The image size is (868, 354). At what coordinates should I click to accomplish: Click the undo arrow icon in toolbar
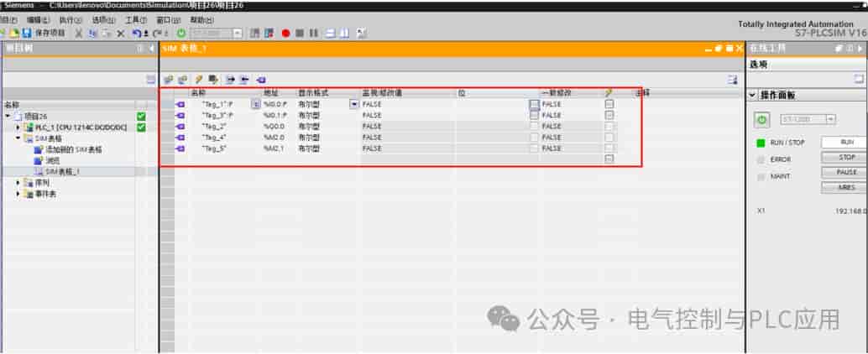coord(137,34)
